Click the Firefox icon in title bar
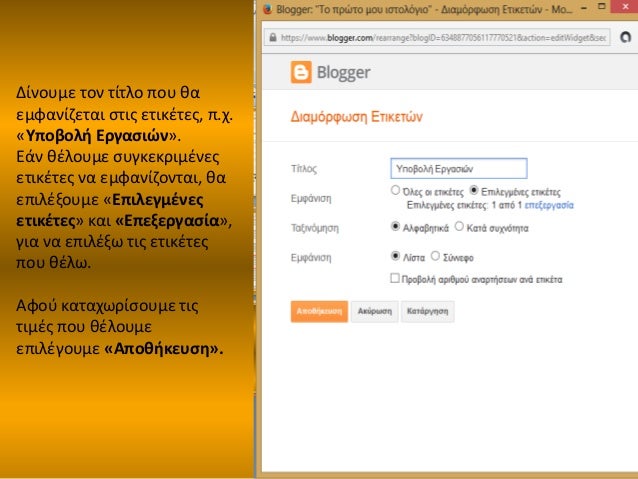The height and width of the screenshot is (479, 638). [267, 9]
